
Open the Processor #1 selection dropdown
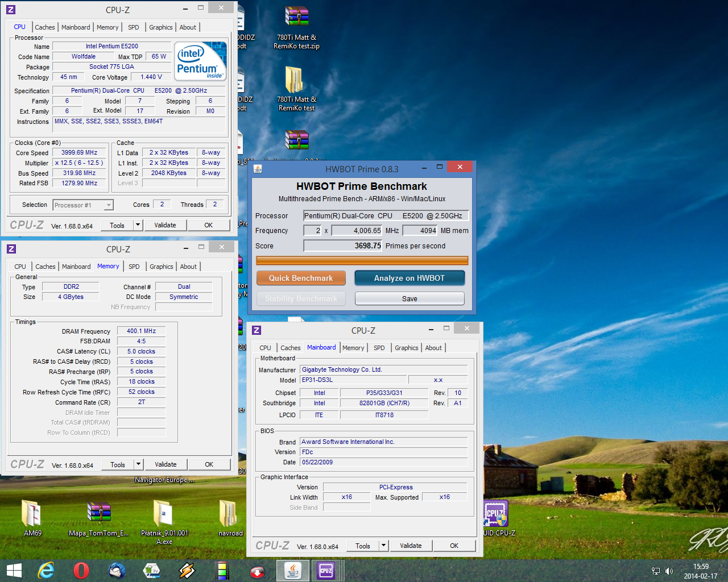pyautogui.click(x=83, y=205)
